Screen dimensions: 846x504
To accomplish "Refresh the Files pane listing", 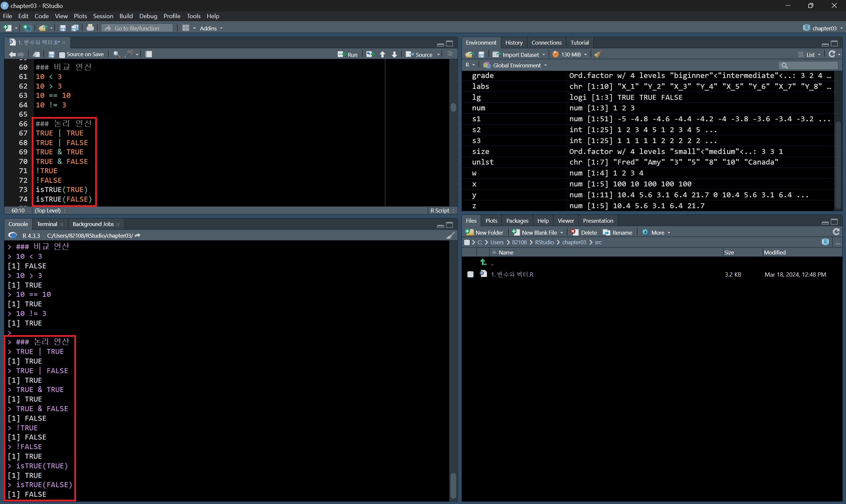I will click(836, 232).
